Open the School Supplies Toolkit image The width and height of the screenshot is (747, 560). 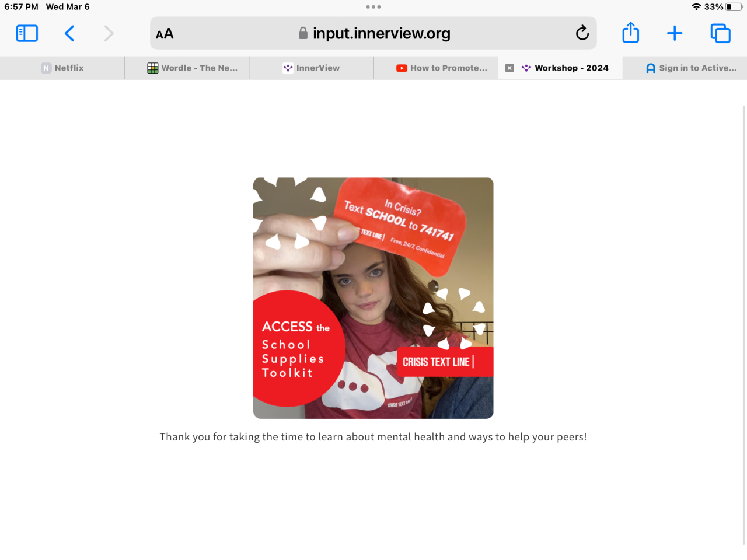click(x=373, y=298)
